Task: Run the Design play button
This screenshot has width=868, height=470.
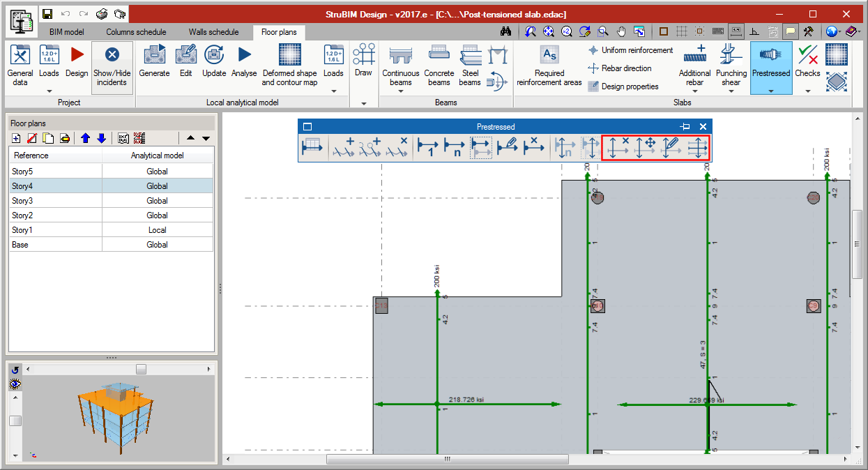Action: 77,55
